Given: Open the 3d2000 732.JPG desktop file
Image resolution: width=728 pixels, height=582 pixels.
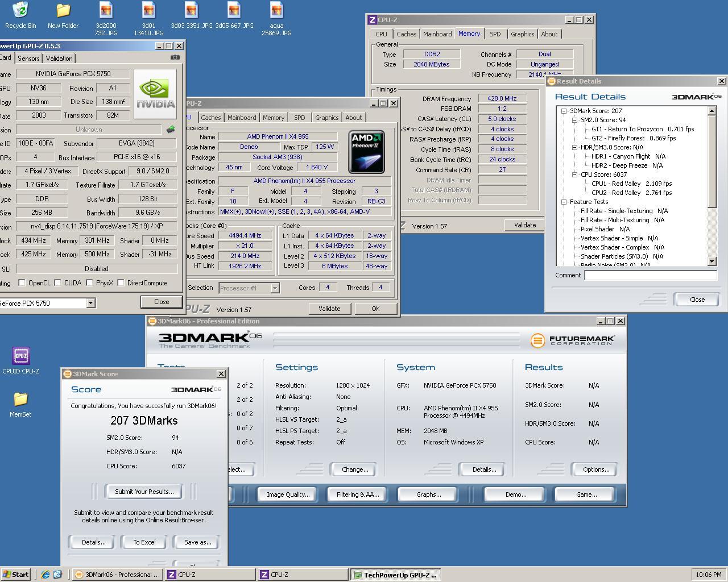Looking at the screenshot, I should point(106,19).
